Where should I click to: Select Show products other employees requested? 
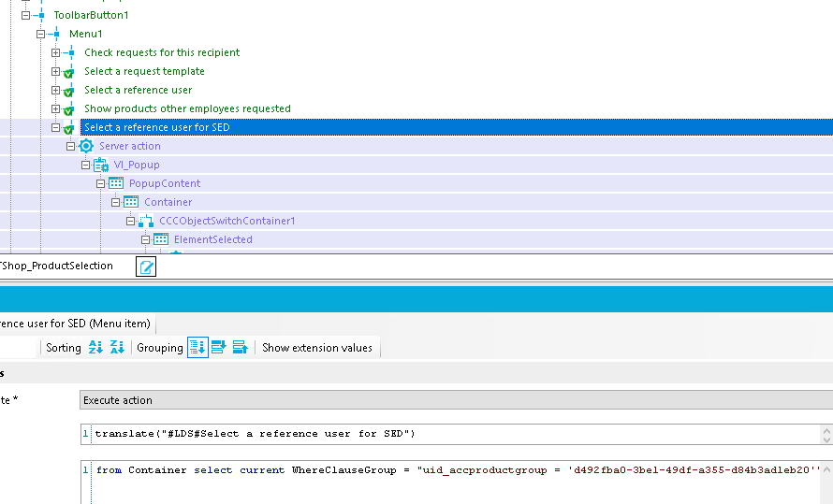(187, 108)
